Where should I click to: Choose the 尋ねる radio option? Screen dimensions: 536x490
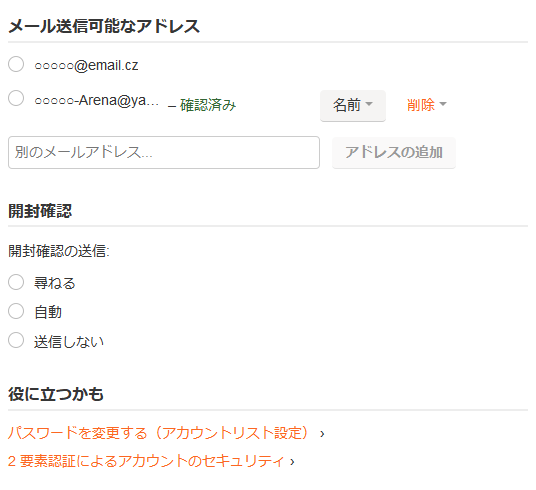tap(16, 282)
